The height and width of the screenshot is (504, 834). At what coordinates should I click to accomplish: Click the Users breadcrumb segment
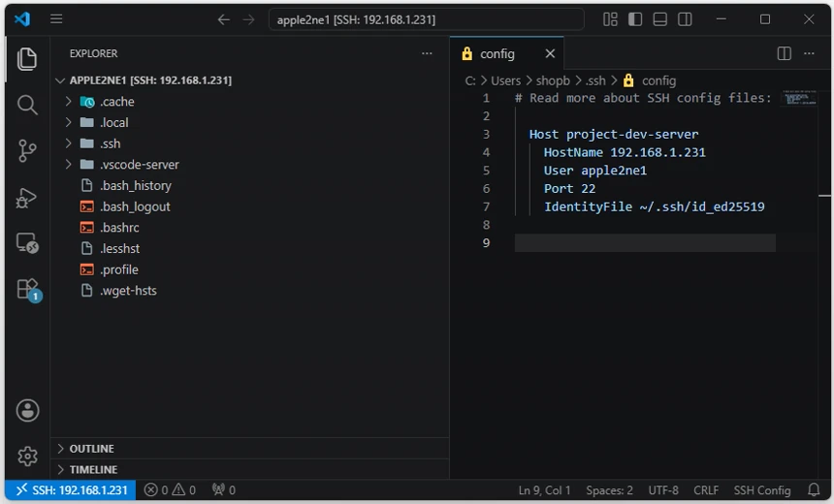click(x=505, y=80)
